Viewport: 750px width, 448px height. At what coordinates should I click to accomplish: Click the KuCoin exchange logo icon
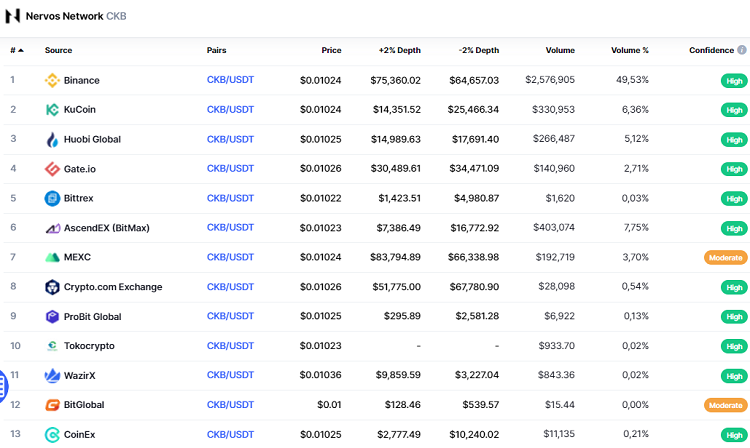tap(53, 110)
